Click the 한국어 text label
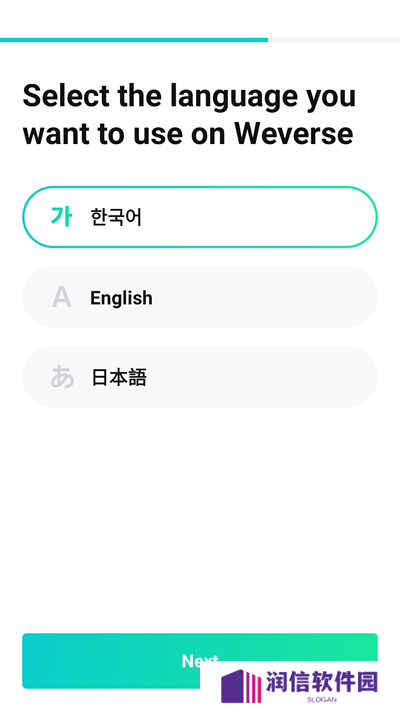The image size is (400, 711). (116, 217)
